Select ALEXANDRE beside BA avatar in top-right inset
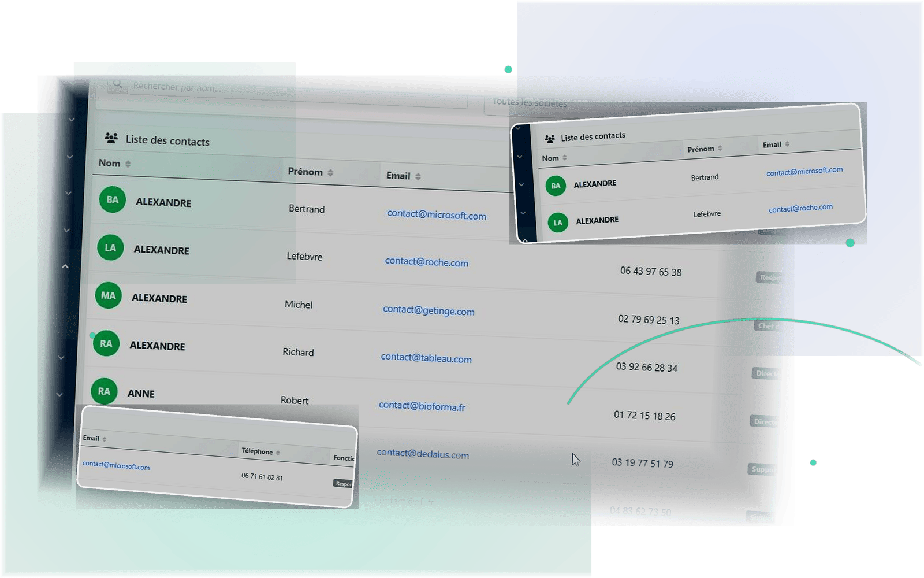 point(595,184)
